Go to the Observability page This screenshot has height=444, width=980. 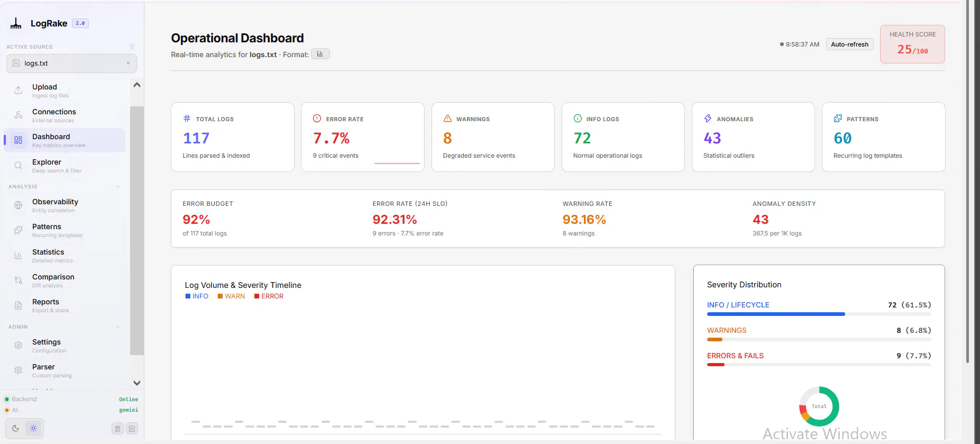tap(65, 205)
